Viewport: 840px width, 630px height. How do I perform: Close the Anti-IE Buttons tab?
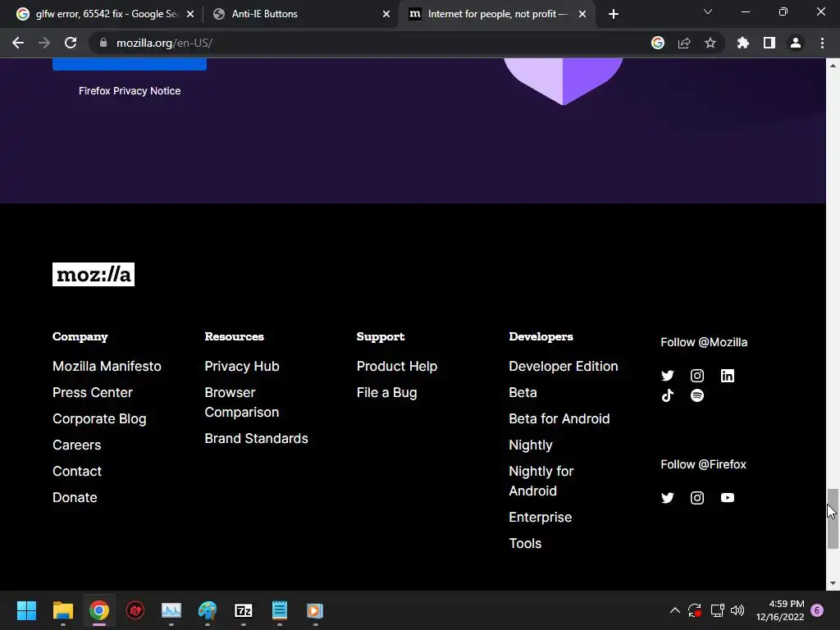coord(386,14)
